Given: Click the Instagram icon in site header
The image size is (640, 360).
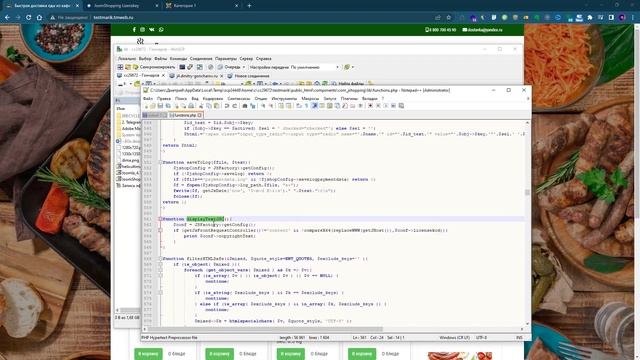Looking at the screenshot, I should [x=142, y=29].
